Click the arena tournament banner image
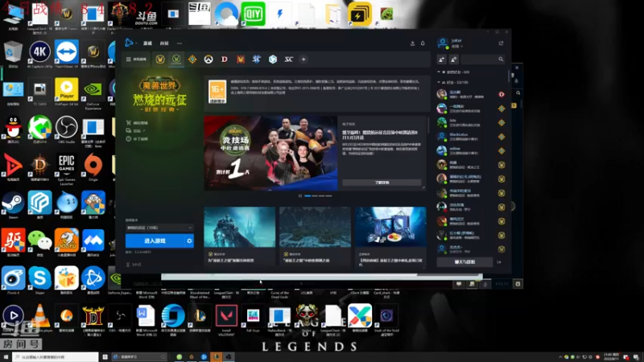The image size is (644, 362). [270, 153]
